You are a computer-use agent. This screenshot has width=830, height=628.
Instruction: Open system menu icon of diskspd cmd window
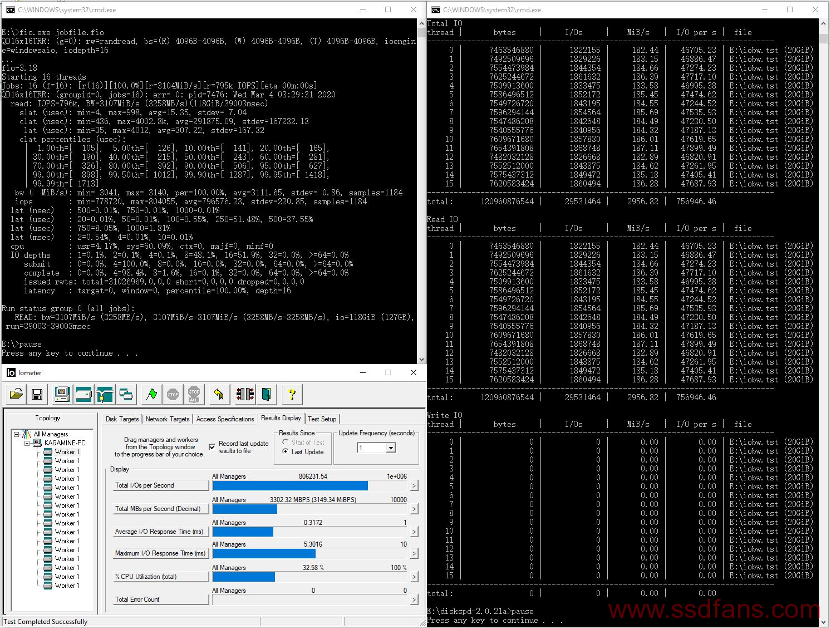[x=436, y=10]
